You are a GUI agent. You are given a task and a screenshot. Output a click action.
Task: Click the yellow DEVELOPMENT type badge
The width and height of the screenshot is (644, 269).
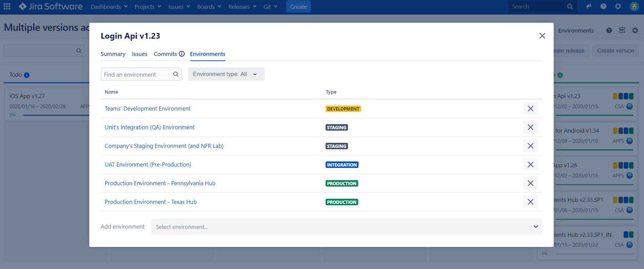[x=343, y=109]
